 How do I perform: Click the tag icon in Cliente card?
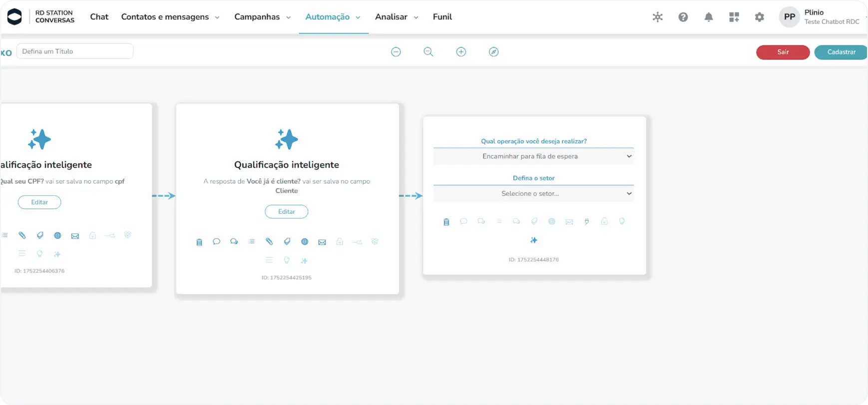point(287,242)
